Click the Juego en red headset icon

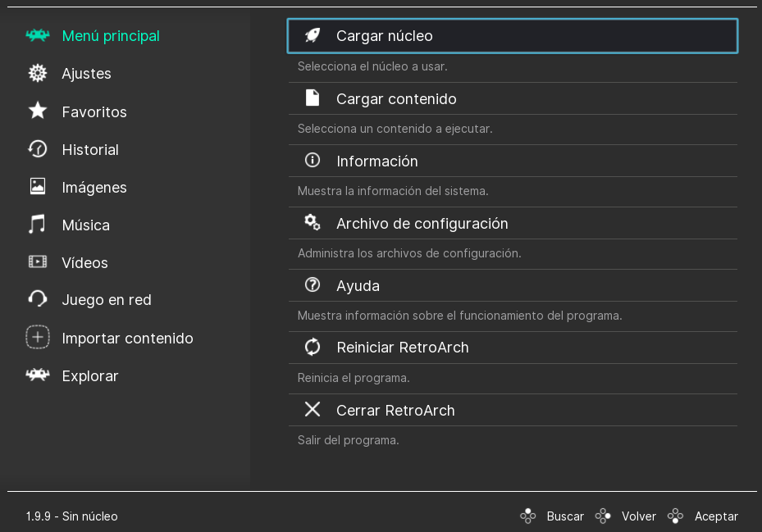point(38,300)
